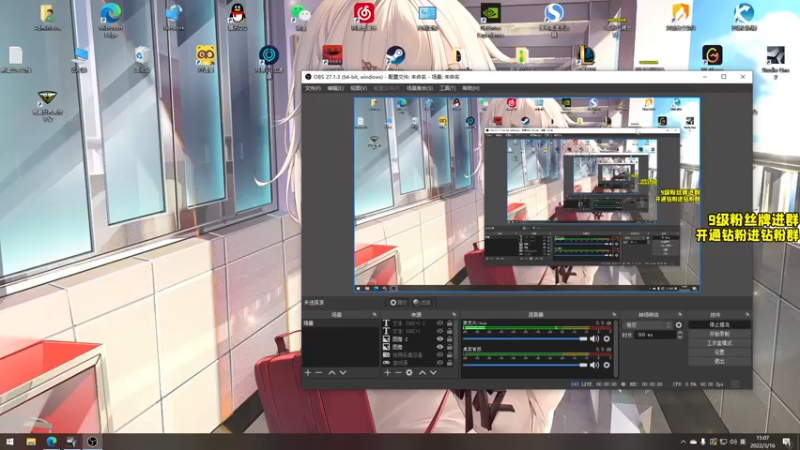Open 设置 settings button in Controls
Viewport: 800px width, 450px height.
click(x=719, y=352)
